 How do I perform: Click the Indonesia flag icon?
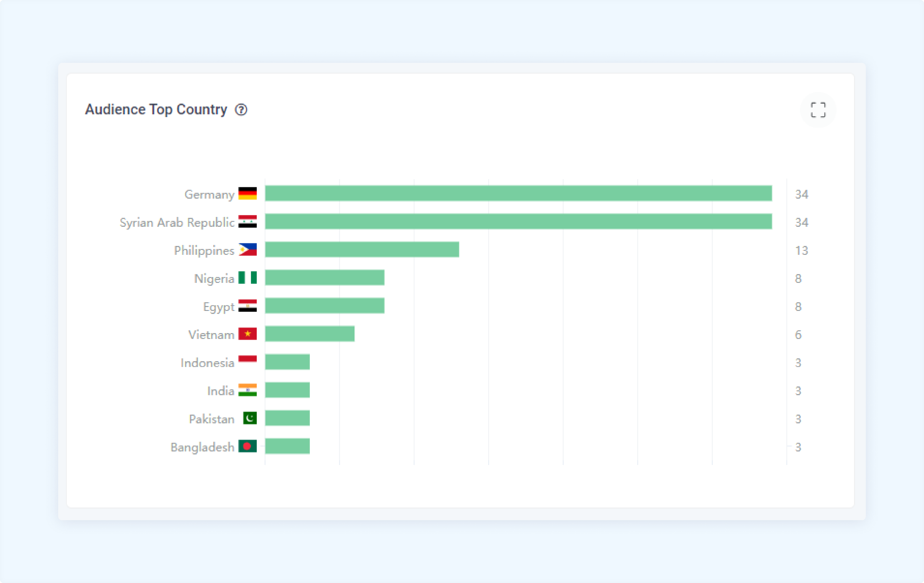tap(248, 361)
